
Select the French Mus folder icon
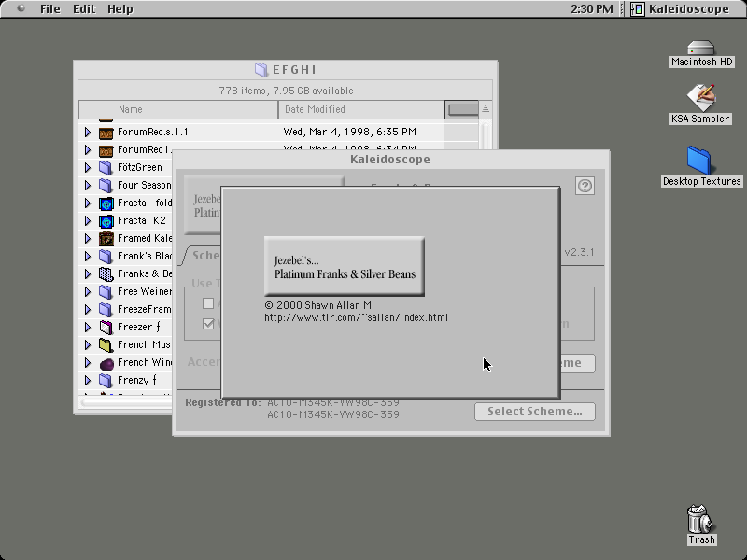[x=106, y=344]
